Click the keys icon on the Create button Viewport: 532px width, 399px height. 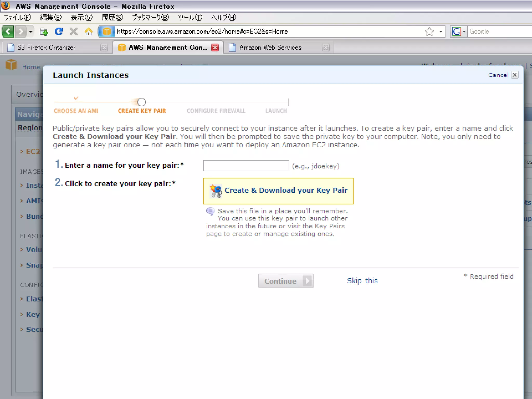tap(216, 191)
